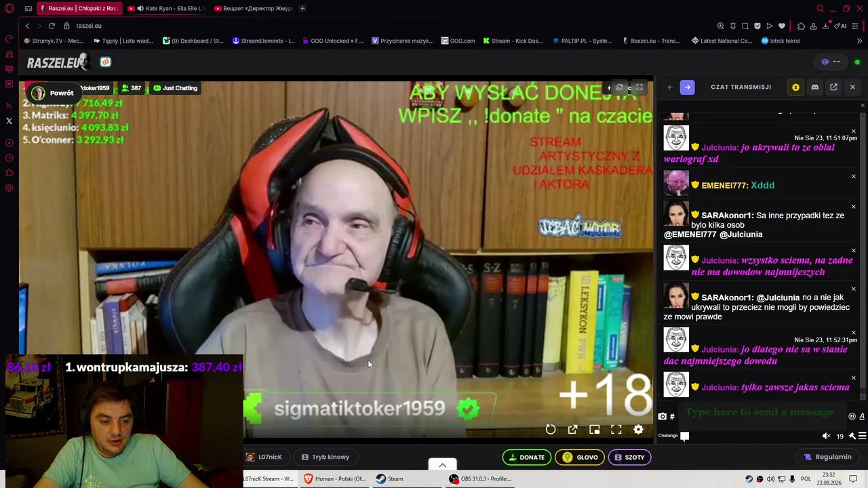Open the StreamElements bookmark
The image size is (868, 488).
point(263,41)
